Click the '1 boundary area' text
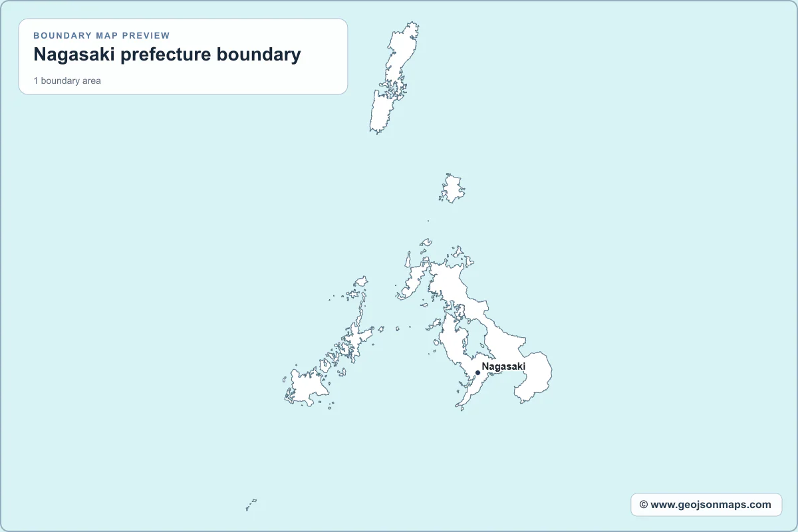Screen dimensions: 798x532 [67, 81]
